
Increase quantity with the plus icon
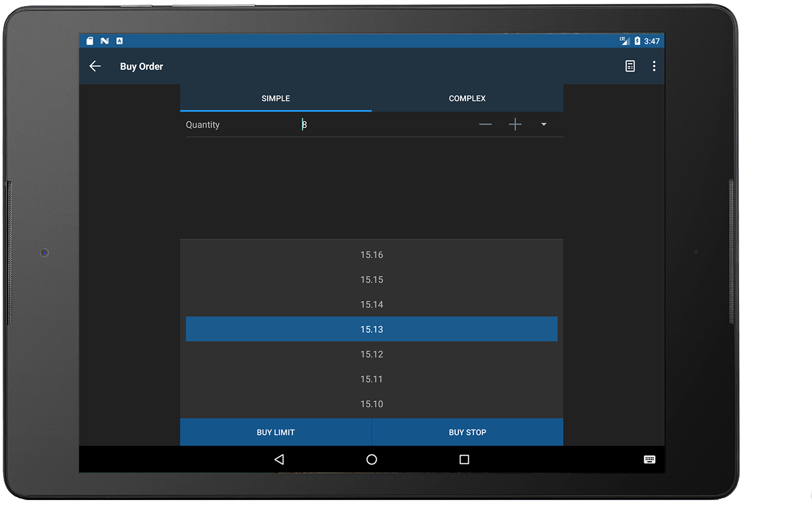click(515, 124)
